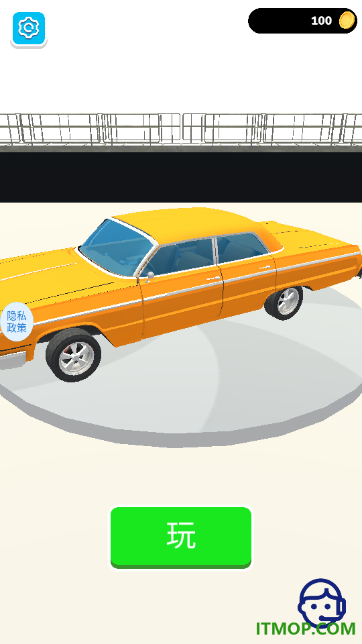Tap the car's rear wheel
The height and width of the screenshot is (644, 362).
coord(284,303)
